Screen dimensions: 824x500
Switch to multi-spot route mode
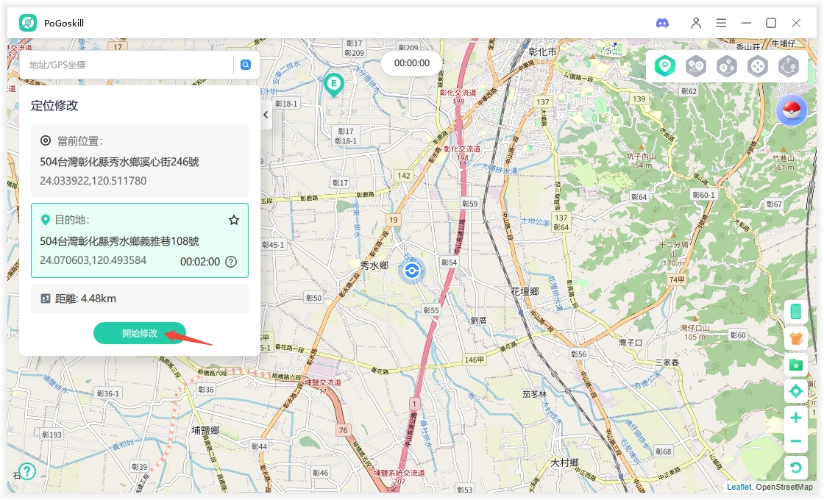click(x=727, y=66)
